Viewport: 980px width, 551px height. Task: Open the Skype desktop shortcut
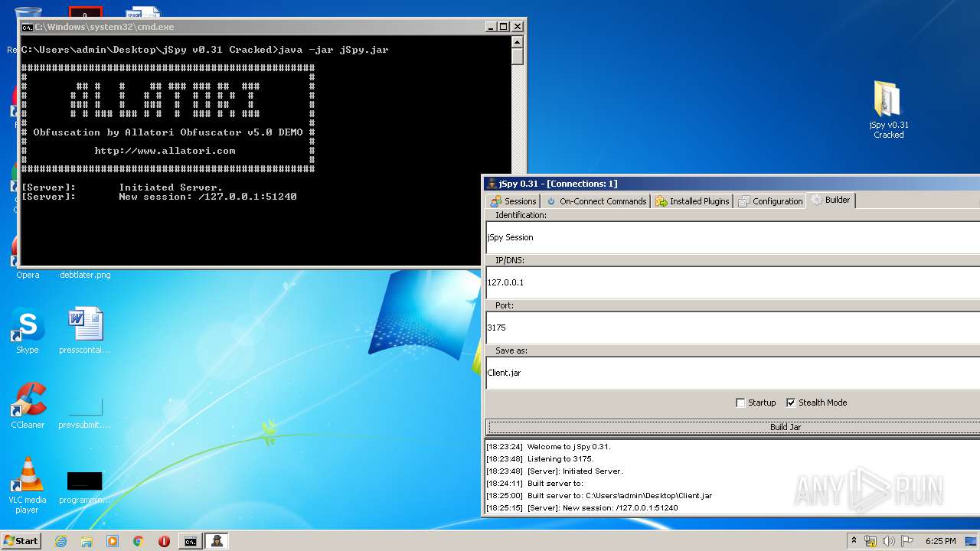[x=28, y=331]
